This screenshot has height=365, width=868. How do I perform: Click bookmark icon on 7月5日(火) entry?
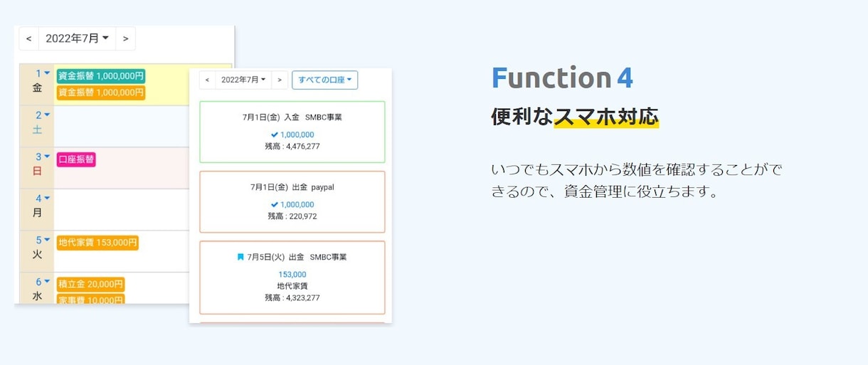point(240,257)
